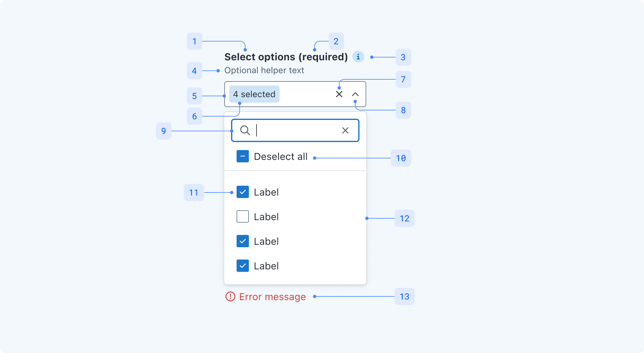Click the "Select options (required)" label
The width and height of the screenshot is (644, 353).
click(x=286, y=57)
